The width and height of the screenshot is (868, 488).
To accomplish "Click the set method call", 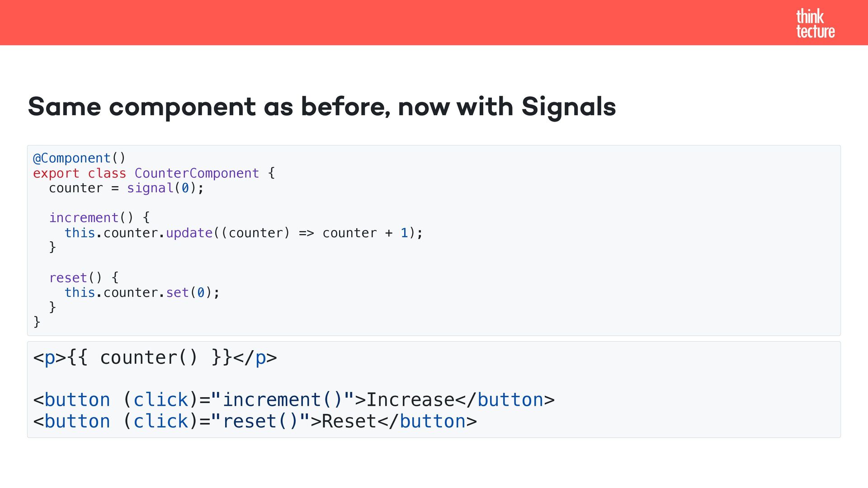I will 177,292.
